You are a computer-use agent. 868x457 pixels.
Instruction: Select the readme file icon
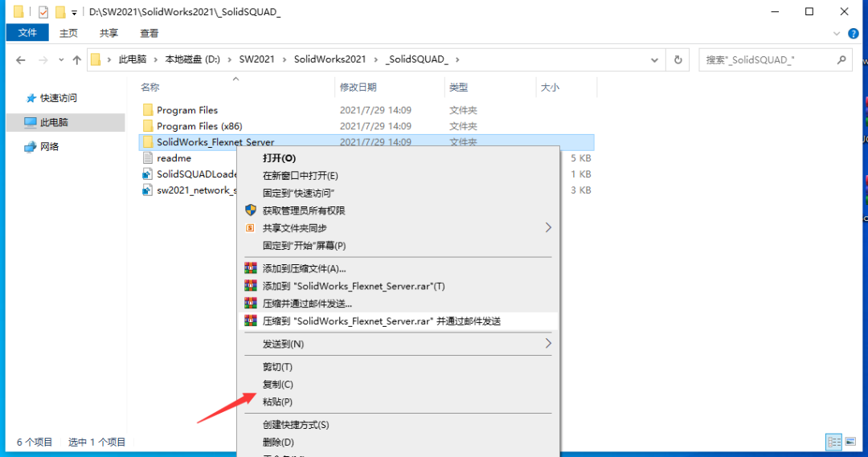148,157
